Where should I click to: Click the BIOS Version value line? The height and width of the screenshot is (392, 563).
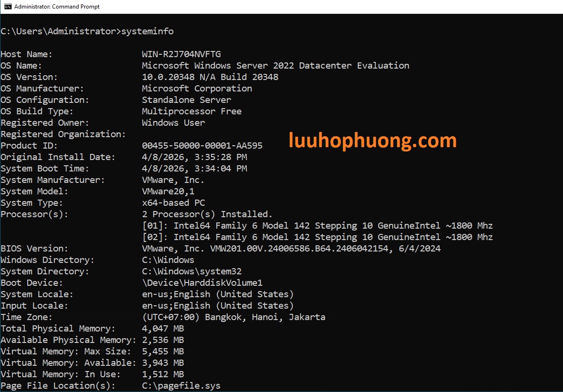tap(291, 249)
